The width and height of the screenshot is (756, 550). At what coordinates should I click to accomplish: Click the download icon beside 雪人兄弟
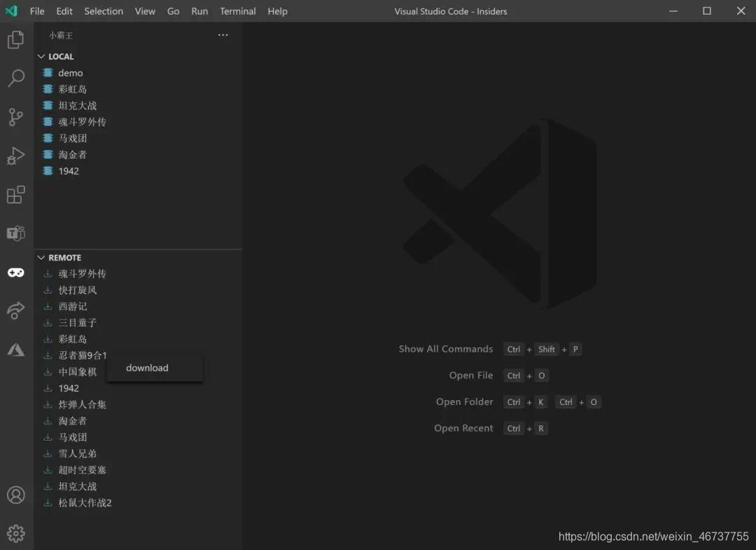[x=48, y=453]
